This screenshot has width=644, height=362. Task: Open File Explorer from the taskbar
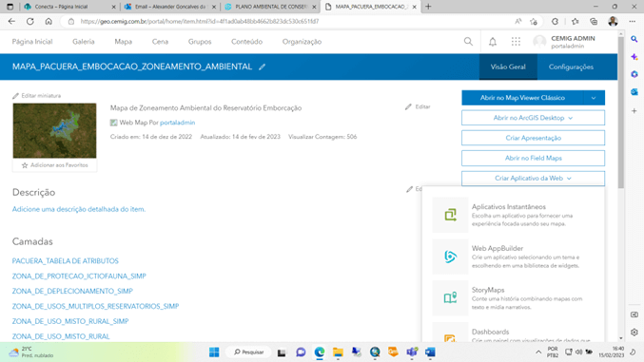coord(338,352)
